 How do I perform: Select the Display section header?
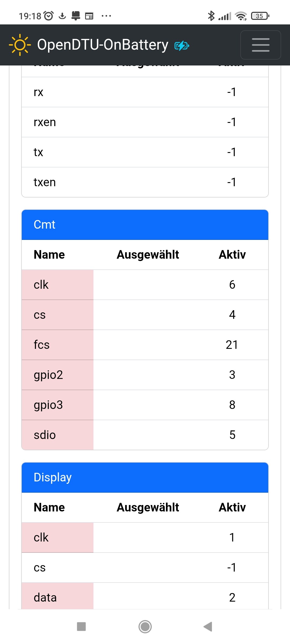(x=145, y=477)
